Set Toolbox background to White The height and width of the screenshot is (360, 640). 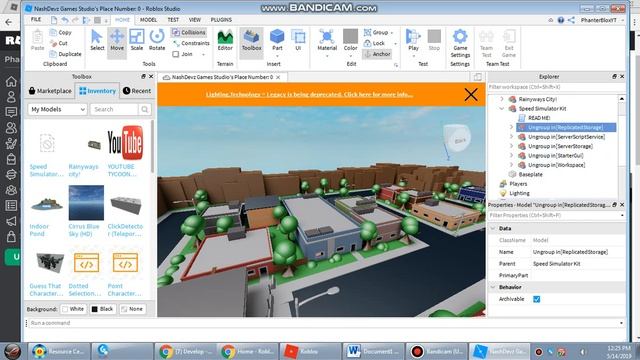(73, 309)
